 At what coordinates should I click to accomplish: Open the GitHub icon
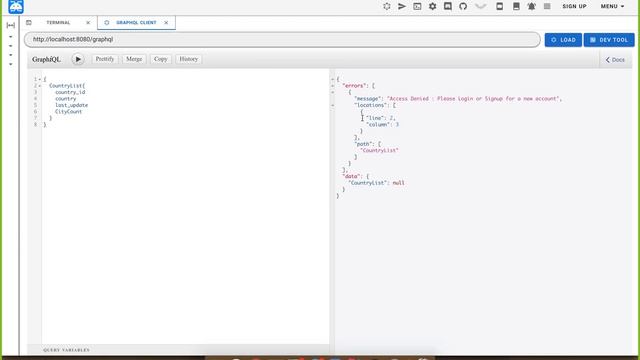pyautogui.click(x=463, y=6)
